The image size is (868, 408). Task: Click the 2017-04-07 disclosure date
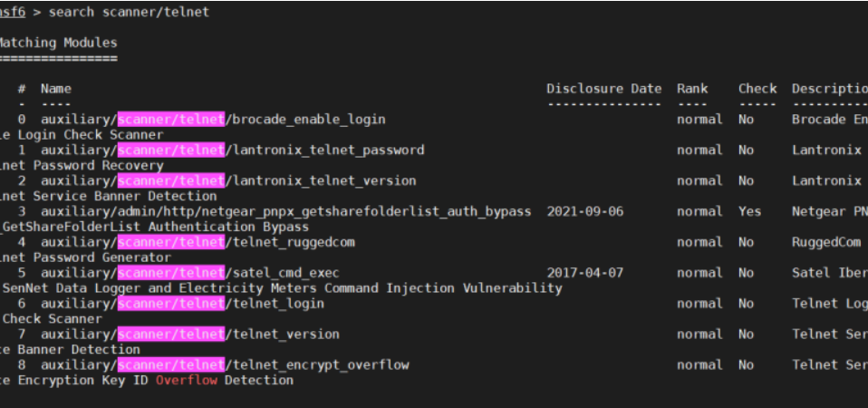click(x=584, y=273)
